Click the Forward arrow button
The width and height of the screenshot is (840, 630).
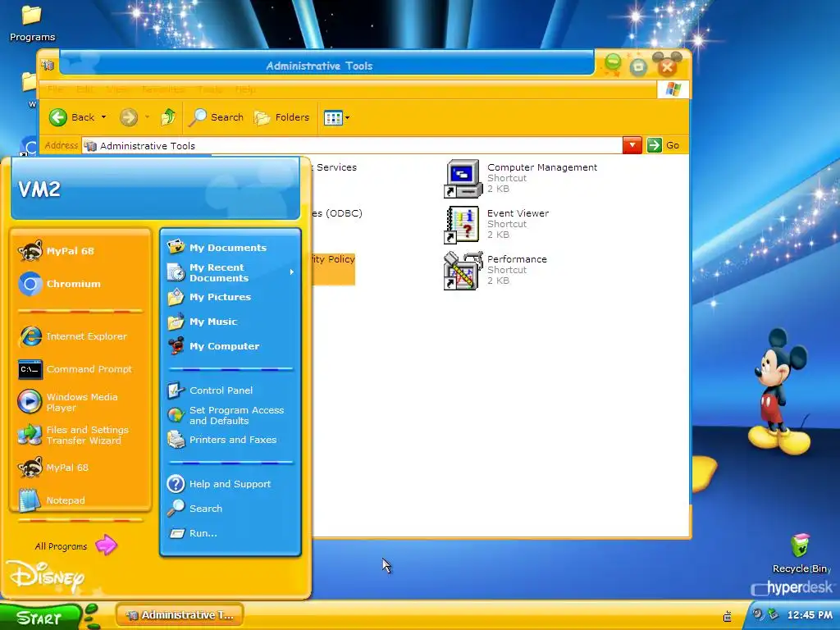click(129, 117)
